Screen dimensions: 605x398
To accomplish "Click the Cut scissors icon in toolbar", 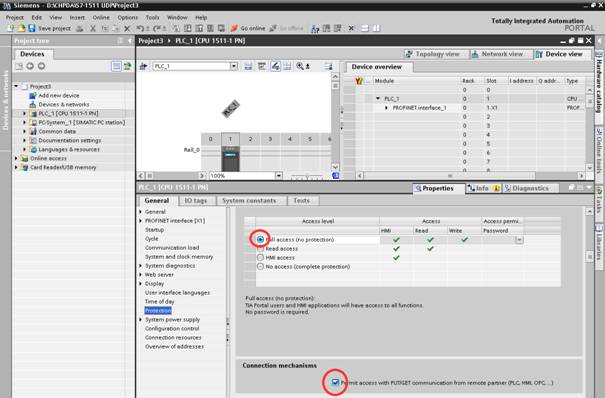I will [93, 29].
